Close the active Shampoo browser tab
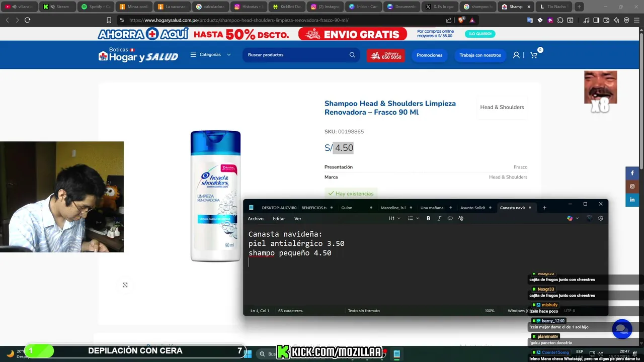Viewport: 644px width, 362px height. pyautogui.click(x=529, y=7)
